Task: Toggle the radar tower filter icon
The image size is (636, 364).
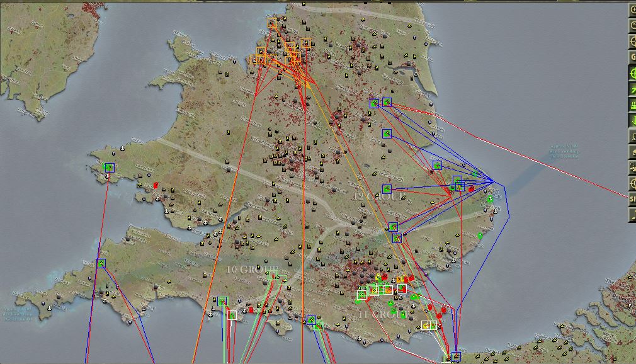Action: 633,137
